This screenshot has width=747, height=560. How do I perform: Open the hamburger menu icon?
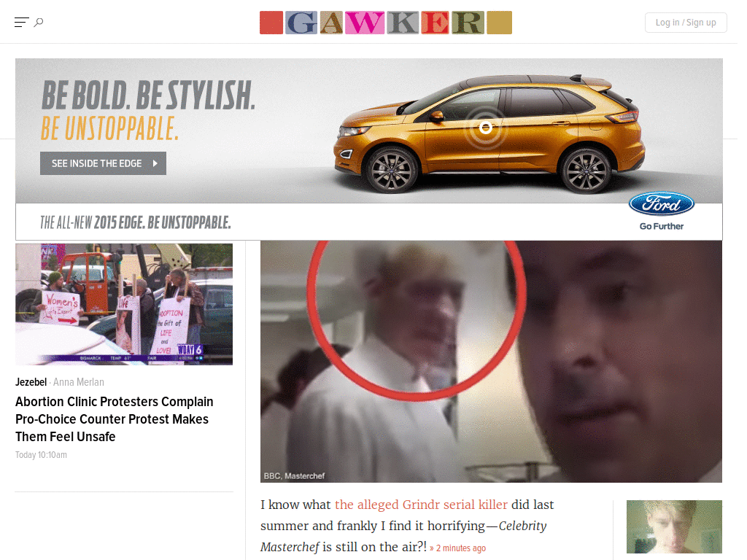click(21, 23)
